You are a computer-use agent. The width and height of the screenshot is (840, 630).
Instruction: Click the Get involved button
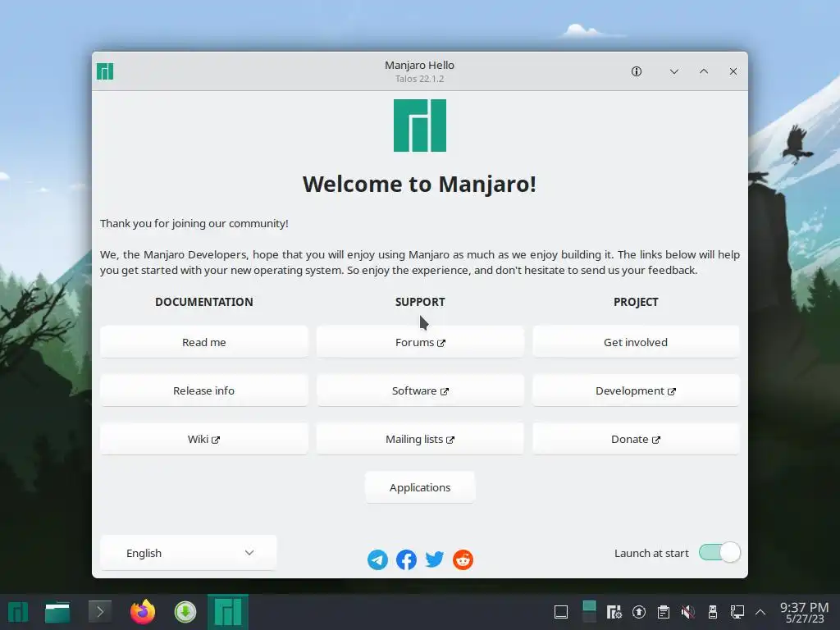(x=636, y=342)
